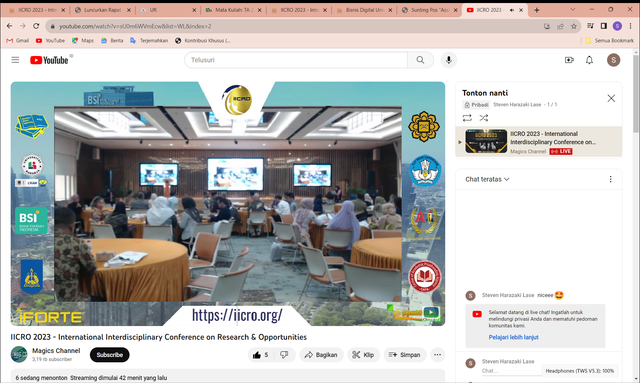Like the video with thumbs up

[x=260, y=355]
